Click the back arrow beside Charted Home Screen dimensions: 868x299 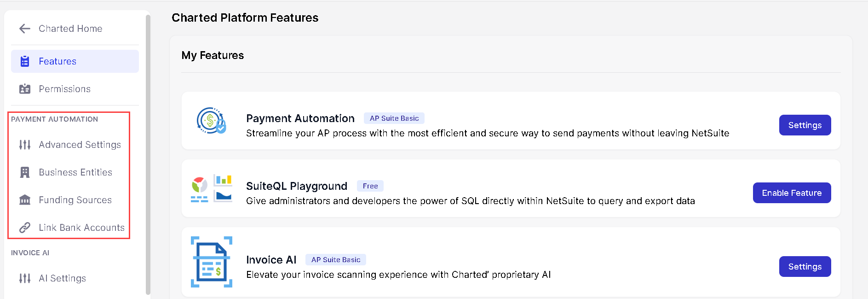click(x=25, y=29)
